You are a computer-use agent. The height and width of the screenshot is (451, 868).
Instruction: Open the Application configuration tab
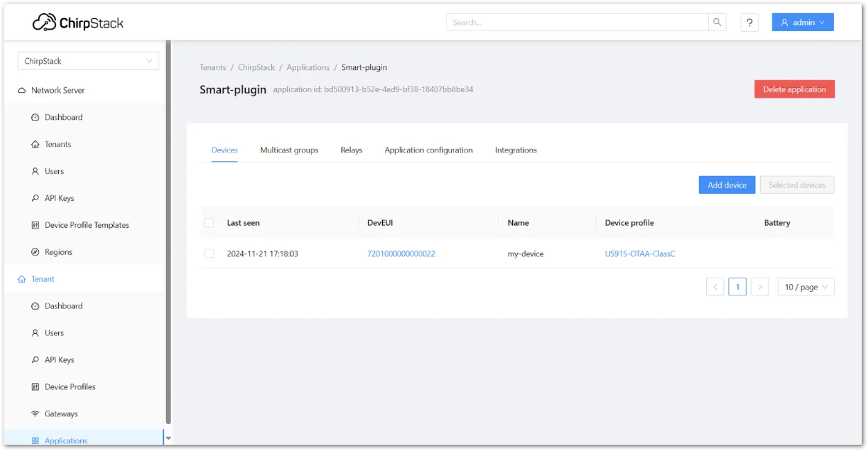428,150
